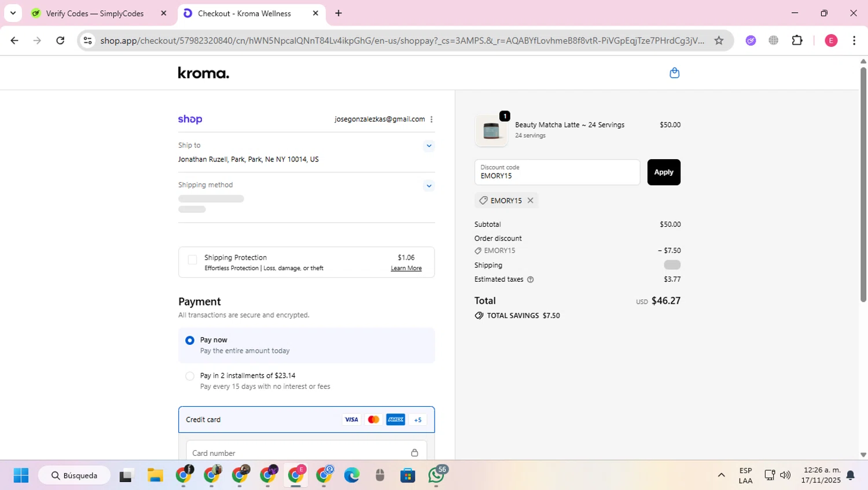
Task: Open the browser extensions puzzle icon
Action: (797, 40)
